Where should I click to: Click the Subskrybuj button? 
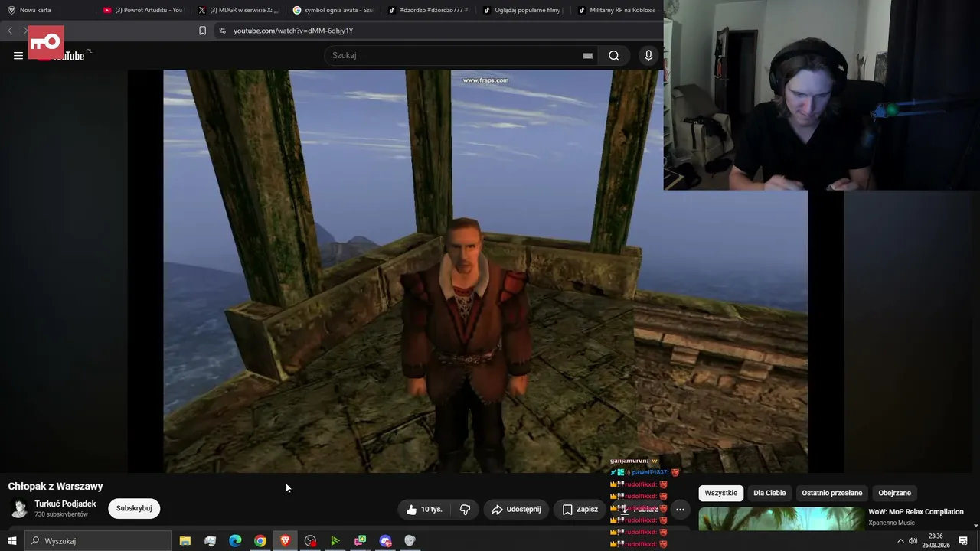(134, 508)
